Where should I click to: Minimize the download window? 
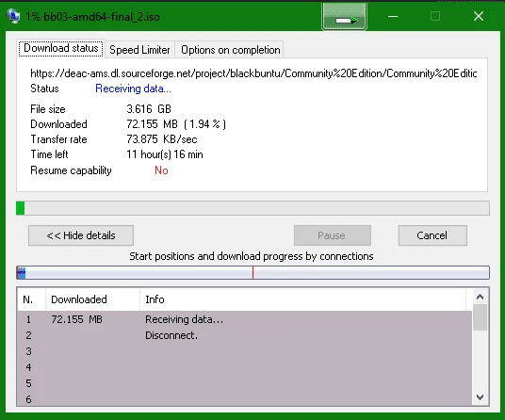[x=393, y=16]
